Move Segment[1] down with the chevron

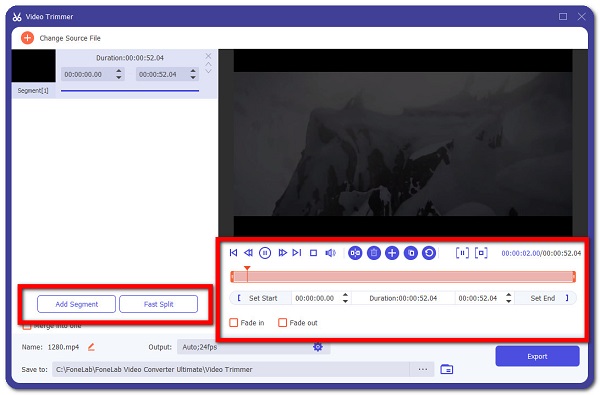click(208, 71)
